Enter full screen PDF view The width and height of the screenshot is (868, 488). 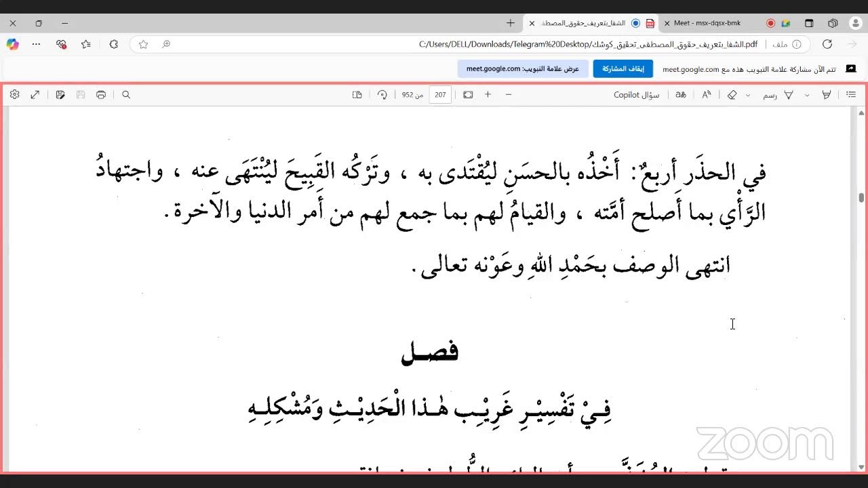point(35,95)
